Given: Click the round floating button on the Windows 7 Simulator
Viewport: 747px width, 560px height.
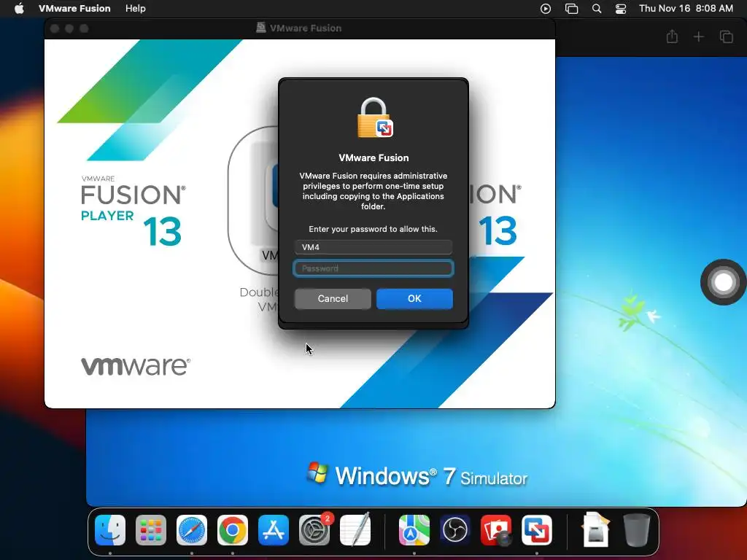Looking at the screenshot, I should click(x=723, y=282).
